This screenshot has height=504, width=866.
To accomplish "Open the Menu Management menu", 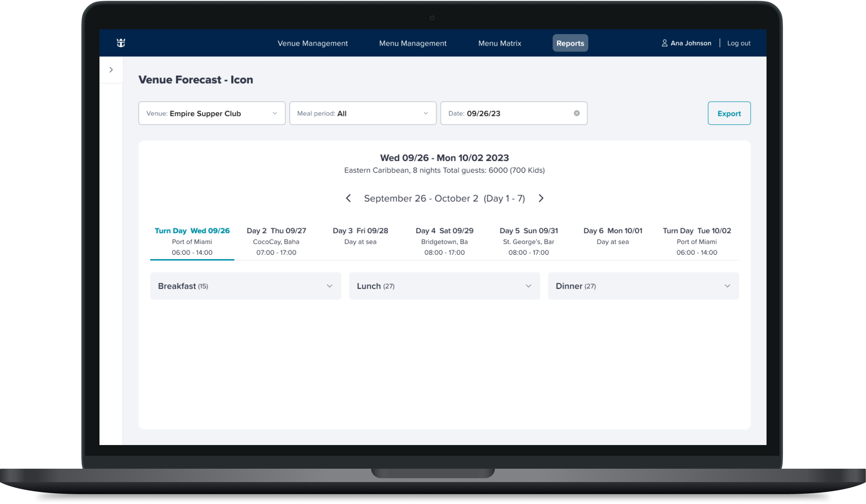I will [413, 43].
